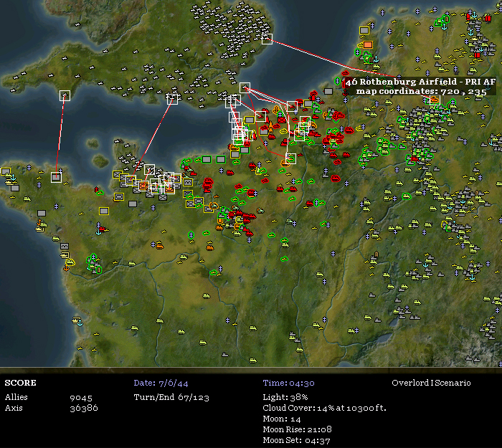Select orange circled anchor near the Belgian coast
Screen dimensions: 502x448
pyautogui.click(x=276, y=110)
